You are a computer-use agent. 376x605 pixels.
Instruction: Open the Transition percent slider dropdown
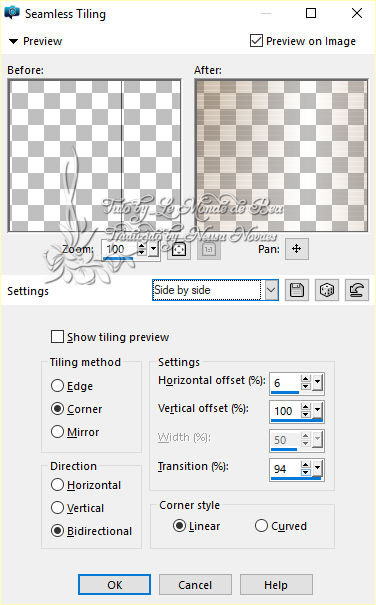click(x=317, y=468)
